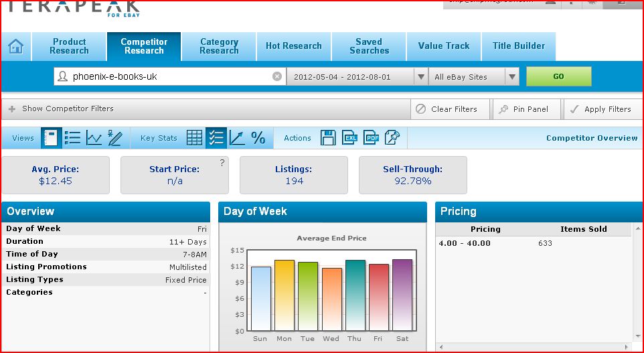Click the 4.00 - 40.00 pricing range row
Screen dimensions: 644x353
click(x=534, y=243)
